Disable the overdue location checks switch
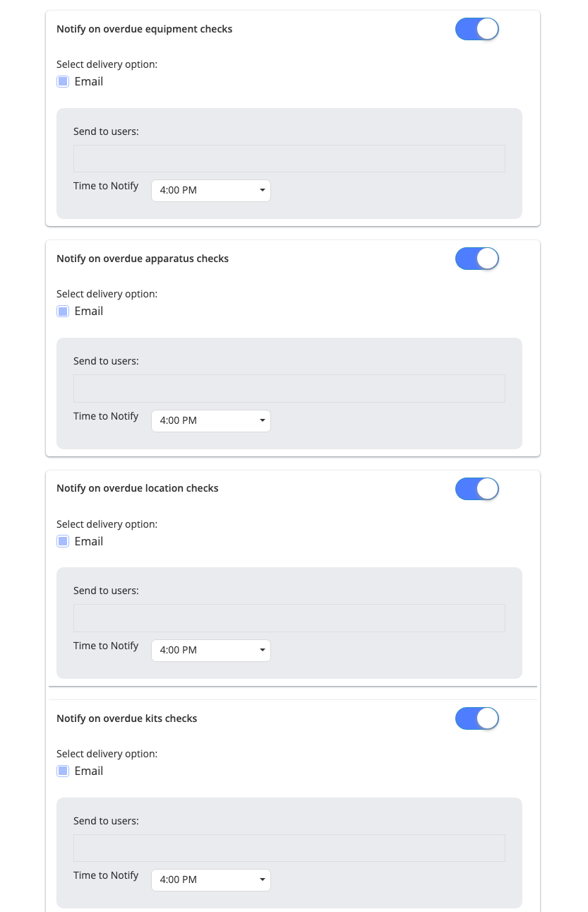The image size is (588, 912). click(477, 489)
